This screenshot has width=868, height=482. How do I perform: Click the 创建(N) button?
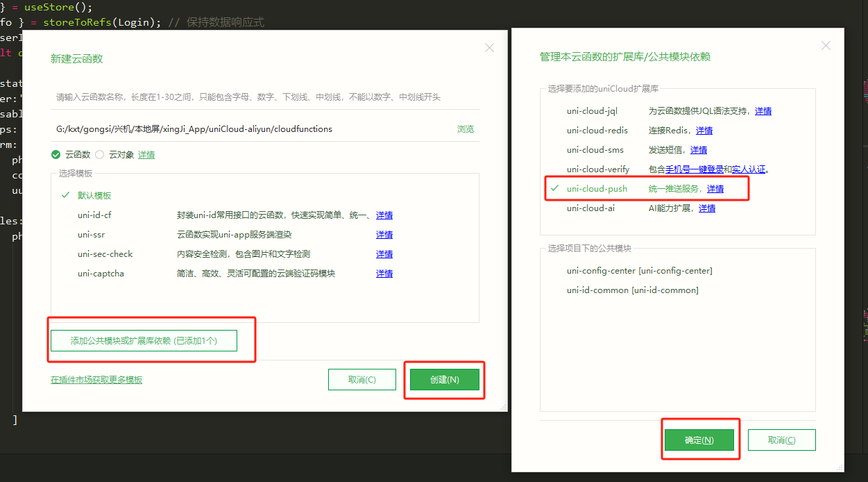click(x=445, y=380)
